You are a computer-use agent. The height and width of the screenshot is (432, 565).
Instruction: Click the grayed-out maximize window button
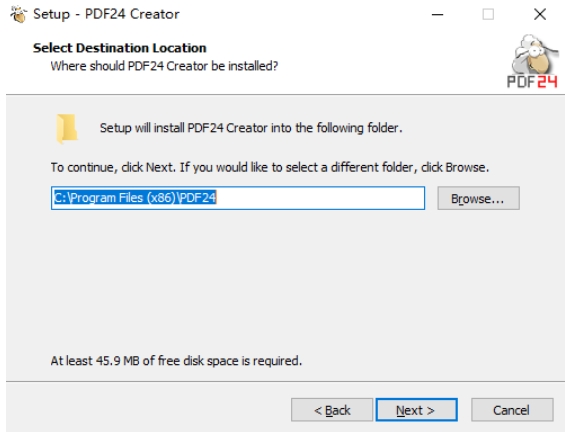pos(488,14)
